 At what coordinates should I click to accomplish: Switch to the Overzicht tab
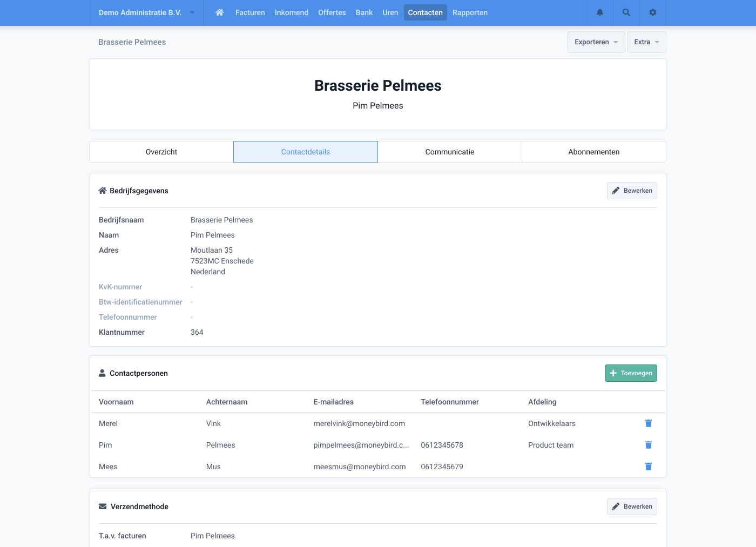tap(161, 152)
